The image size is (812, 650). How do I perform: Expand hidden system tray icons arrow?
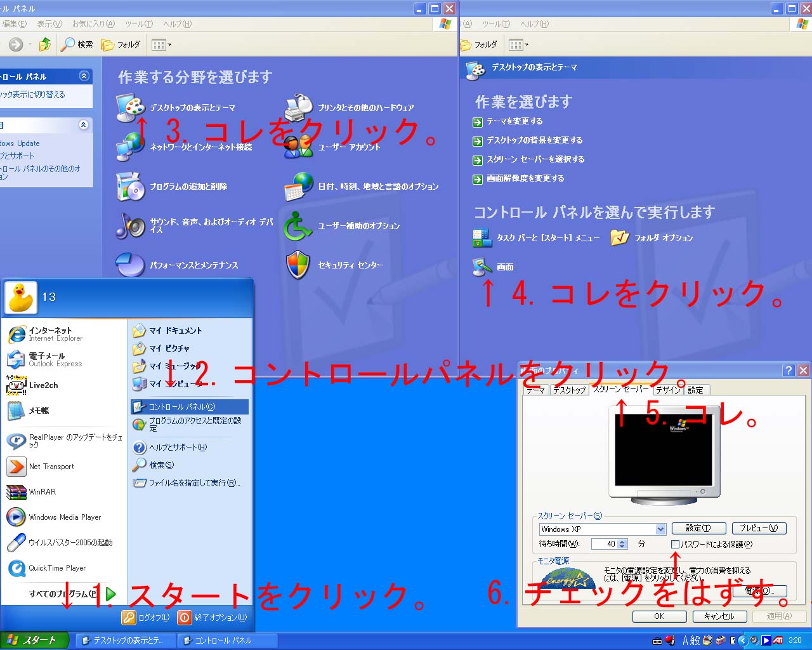743,640
